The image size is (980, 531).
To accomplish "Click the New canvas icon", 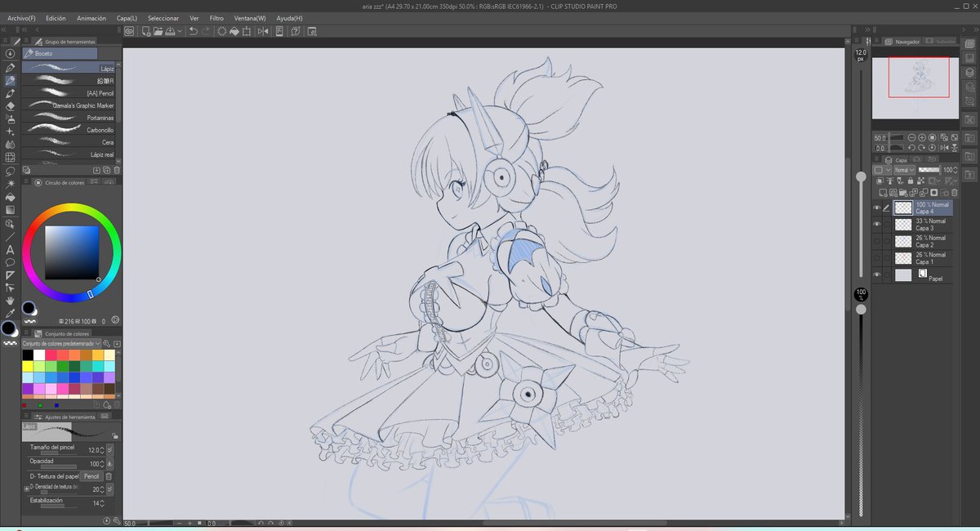I will pyautogui.click(x=146, y=31).
